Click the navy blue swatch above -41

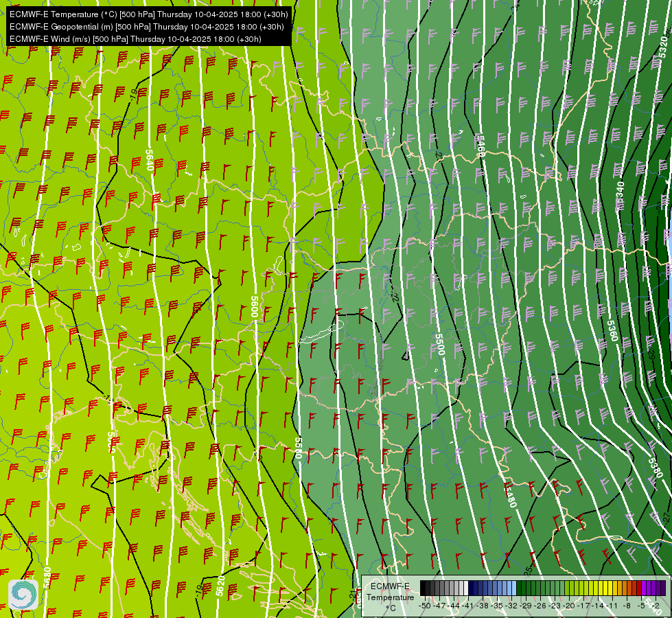(x=471, y=588)
